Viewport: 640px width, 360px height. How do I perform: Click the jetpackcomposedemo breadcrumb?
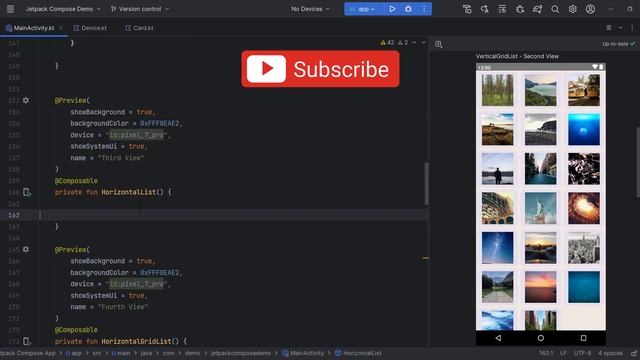(241, 353)
